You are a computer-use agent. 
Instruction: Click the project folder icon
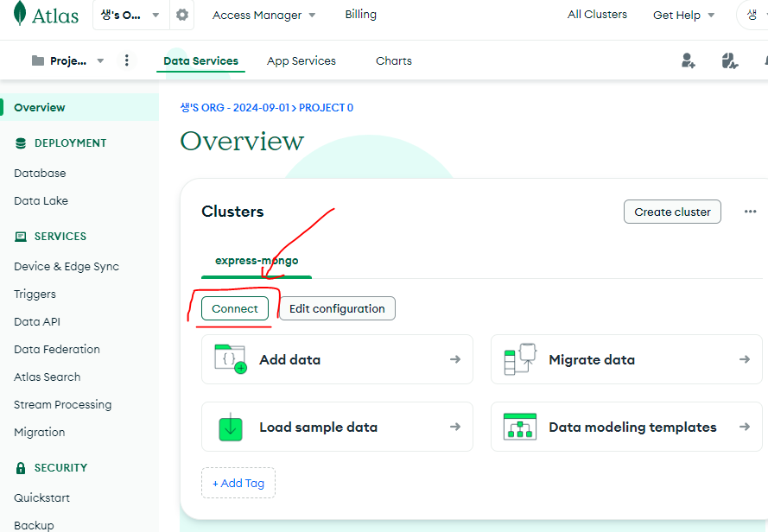pos(38,60)
